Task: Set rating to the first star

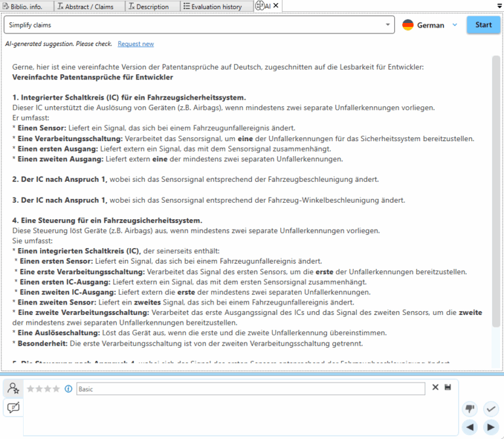Action: click(31, 389)
